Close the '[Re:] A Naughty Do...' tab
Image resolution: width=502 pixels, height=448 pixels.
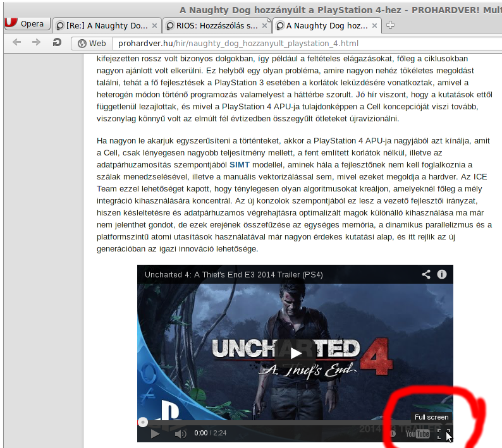point(154,26)
